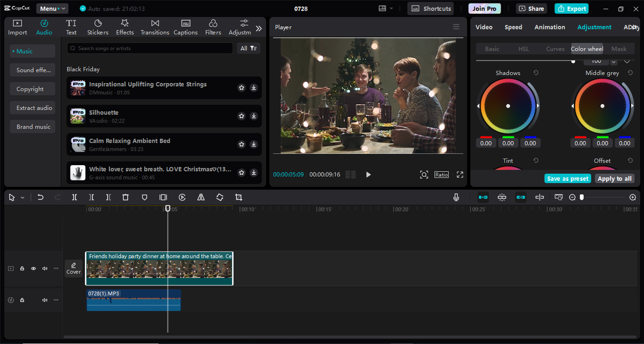Screen dimensions: 644x344
Task: Expand more right panel tabs arrow
Action: (x=634, y=27)
